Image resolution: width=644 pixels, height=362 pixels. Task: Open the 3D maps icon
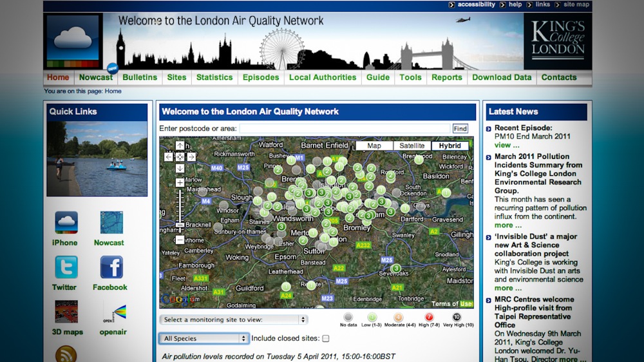pyautogui.click(x=66, y=312)
